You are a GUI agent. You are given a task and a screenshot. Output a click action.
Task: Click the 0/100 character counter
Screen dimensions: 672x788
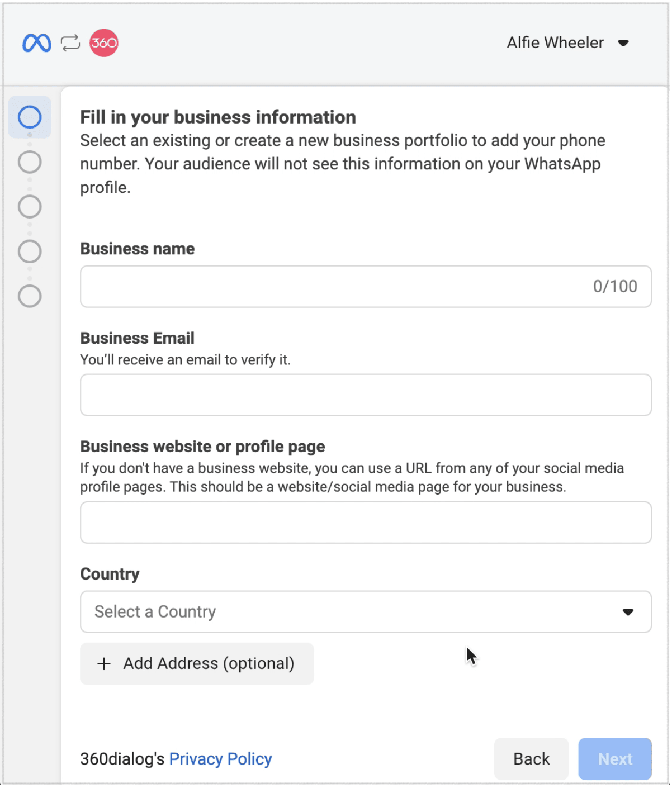[615, 287]
